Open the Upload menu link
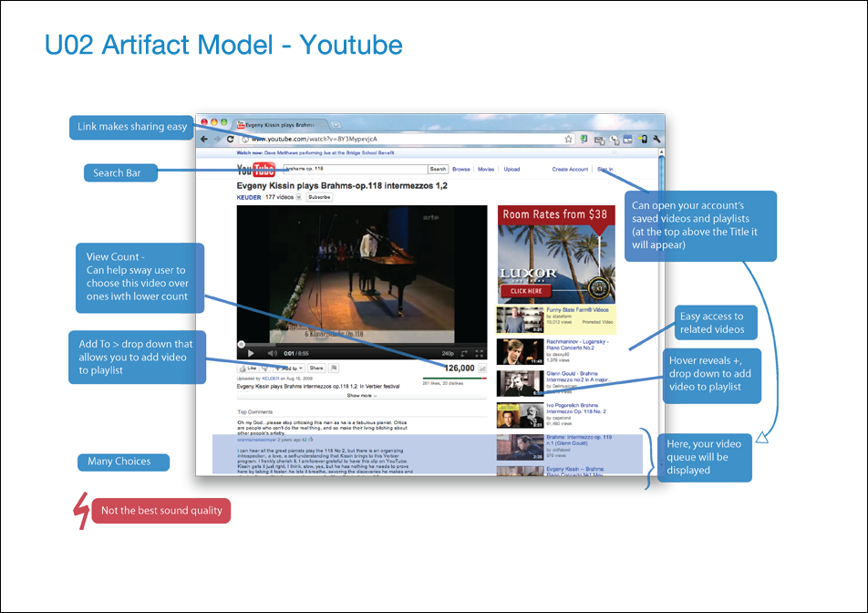The height and width of the screenshot is (613, 868). (512, 170)
